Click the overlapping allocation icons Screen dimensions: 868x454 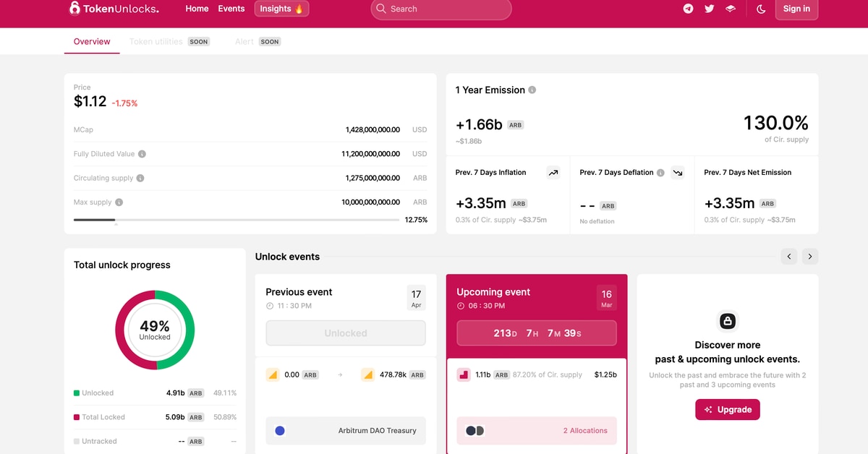[x=475, y=431]
